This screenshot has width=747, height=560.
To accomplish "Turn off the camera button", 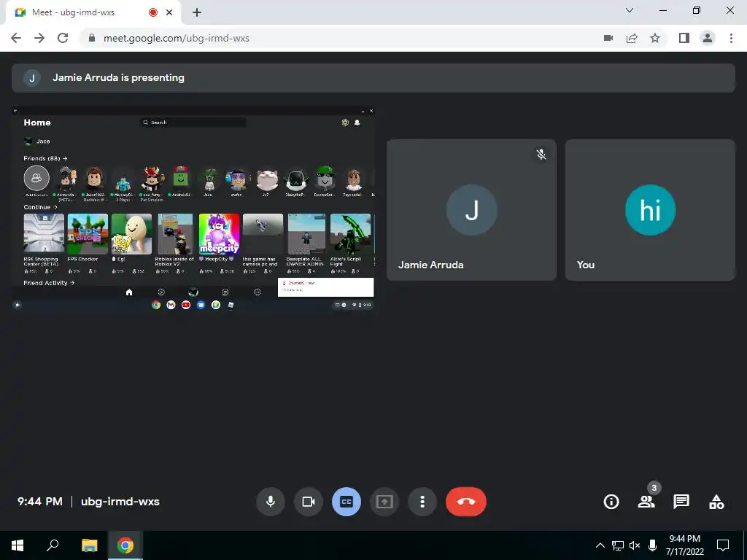I will click(309, 502).
